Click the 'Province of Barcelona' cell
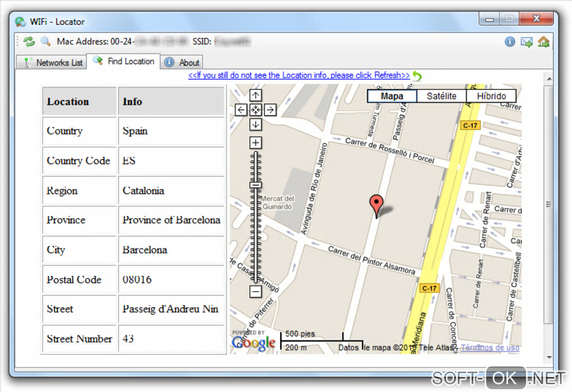 [171, 220]
